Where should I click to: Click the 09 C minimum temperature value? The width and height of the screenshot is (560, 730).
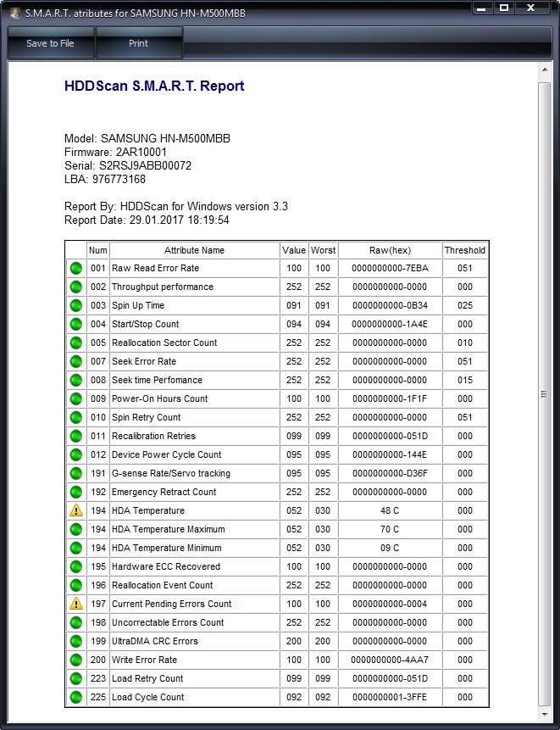[390, 548]
